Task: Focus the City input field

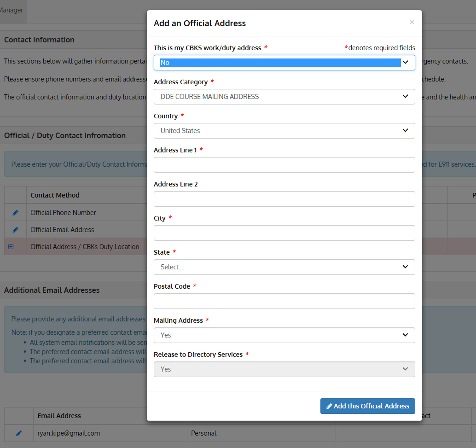Action: (284, 233)
